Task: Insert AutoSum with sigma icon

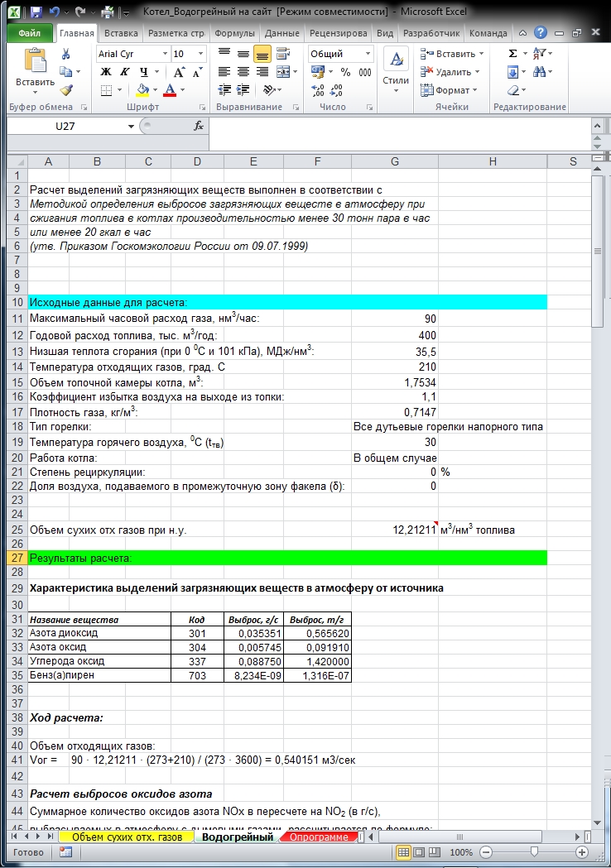Action: coord(513,54)
